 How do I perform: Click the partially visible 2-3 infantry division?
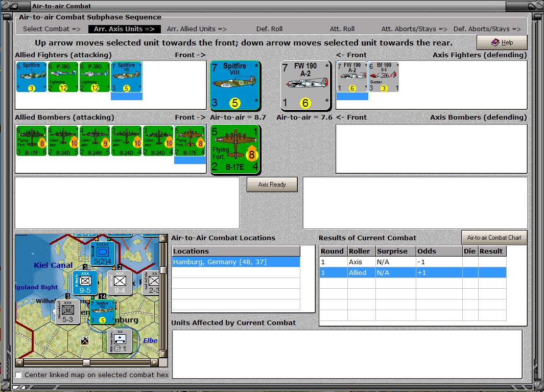coord(152,283)
